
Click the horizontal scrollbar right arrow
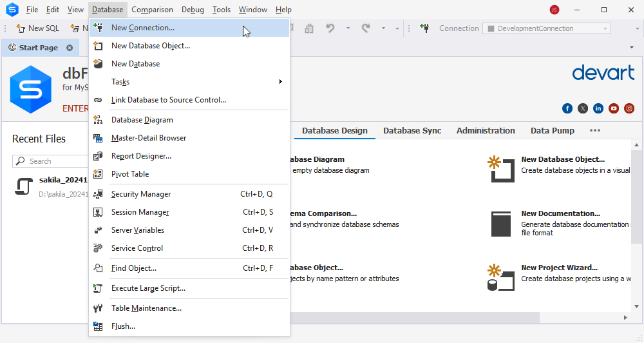pos(625,317)
